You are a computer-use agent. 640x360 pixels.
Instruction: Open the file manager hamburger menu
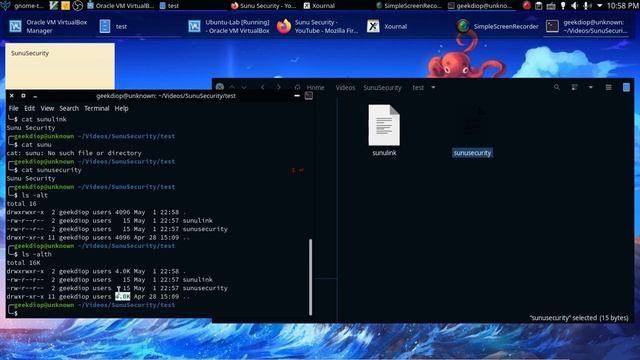click(x=608, y=87)
